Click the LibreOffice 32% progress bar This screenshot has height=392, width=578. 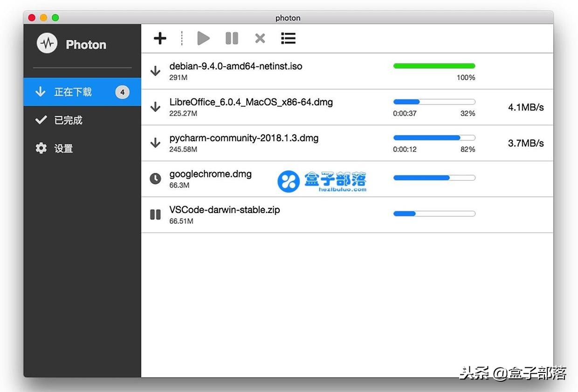(434, 102)
